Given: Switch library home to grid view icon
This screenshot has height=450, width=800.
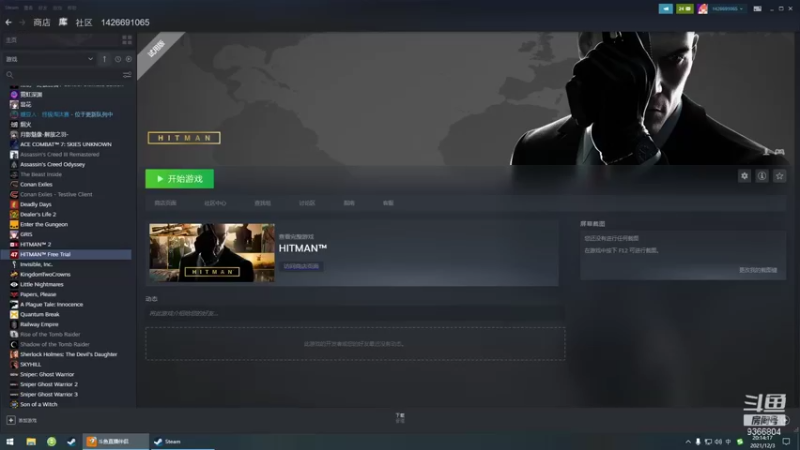Looking at the screenshot, I should pos(127,40).
